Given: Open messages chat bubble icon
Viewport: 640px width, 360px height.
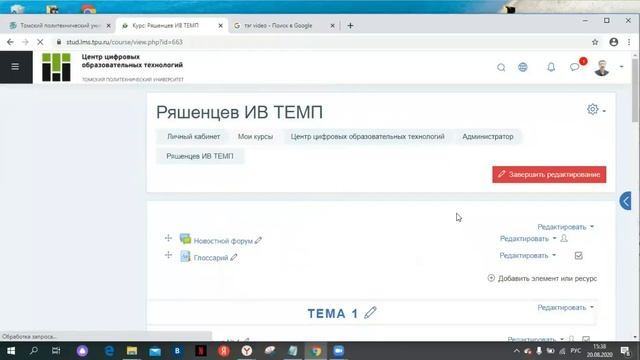Looking at the screenshot, I should tap(575, 67).
